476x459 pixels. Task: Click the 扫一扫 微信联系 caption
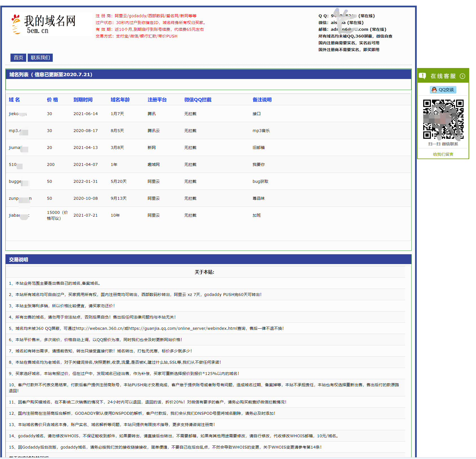tap(443, 144)
